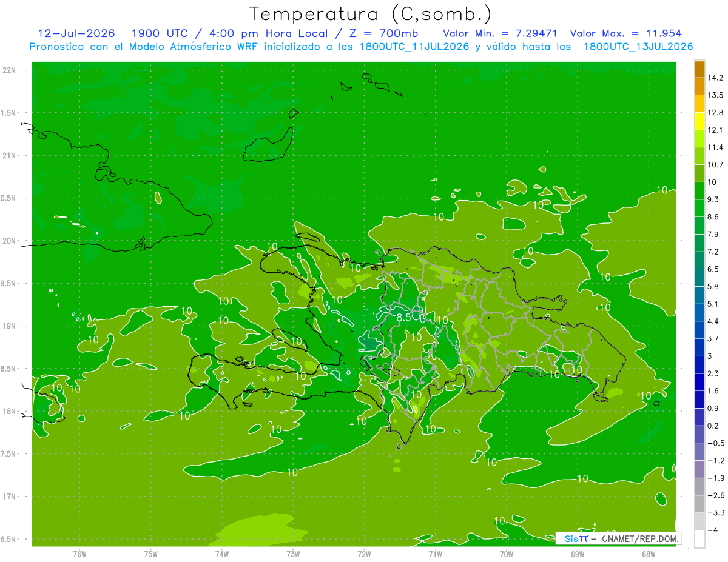This screenshot has width=728, height=562.
Task: Click the dark orange legend swatch above 14.2
Action: click(x=699, y=69)
